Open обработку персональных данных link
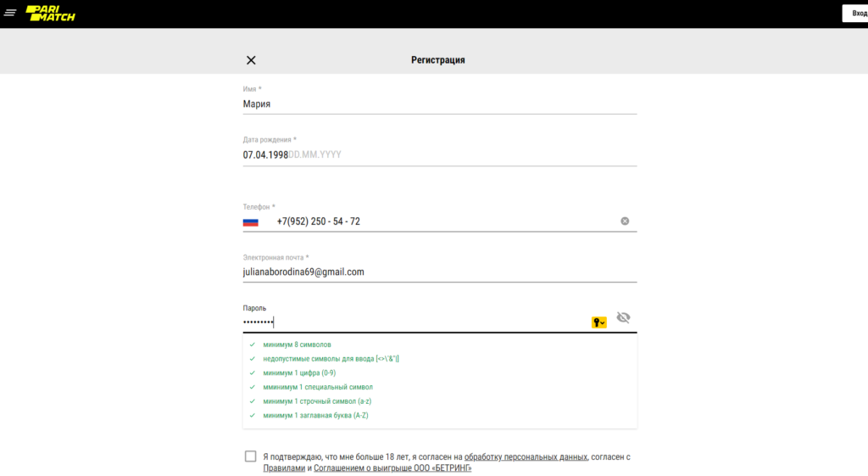Viewport: 868px width, 476px height. 526,457
